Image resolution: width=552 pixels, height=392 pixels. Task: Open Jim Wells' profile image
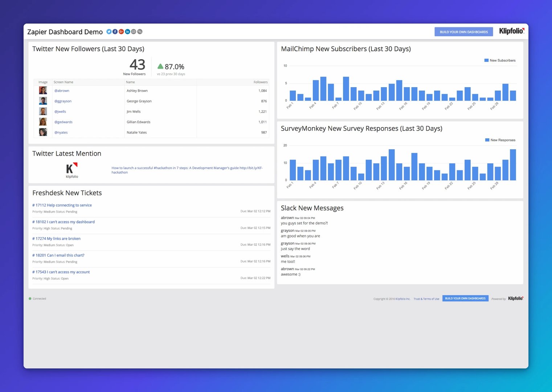coord(43,111)
